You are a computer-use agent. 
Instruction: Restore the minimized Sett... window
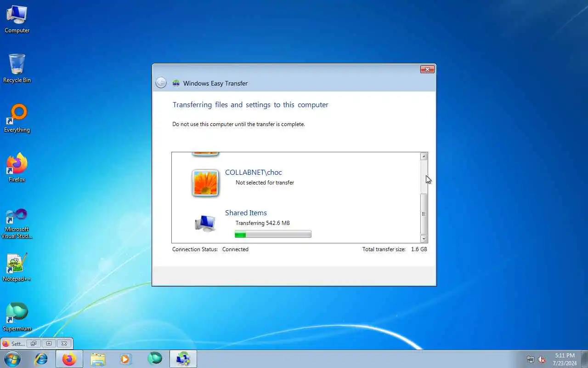click(33, 343)
